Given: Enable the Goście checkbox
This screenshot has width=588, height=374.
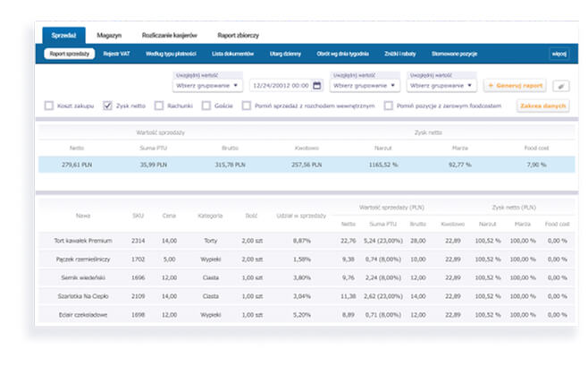Looking at the screenshot, I should pos(206,106).
